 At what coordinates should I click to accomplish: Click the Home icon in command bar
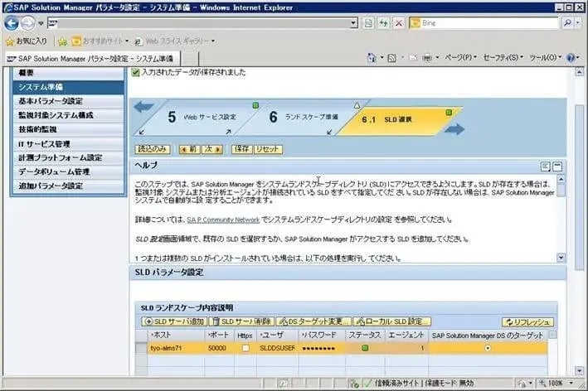point(372,58)
